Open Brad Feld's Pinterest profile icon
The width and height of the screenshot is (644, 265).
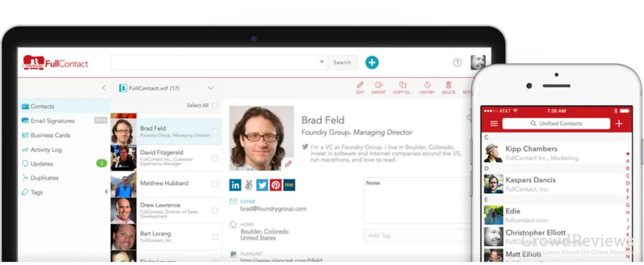click(x=275, y=185)
